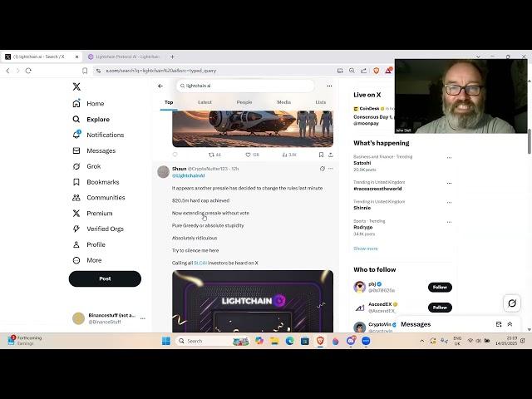Click the X logo in the sidebar
532x399 pixels.
coord(76,86)
